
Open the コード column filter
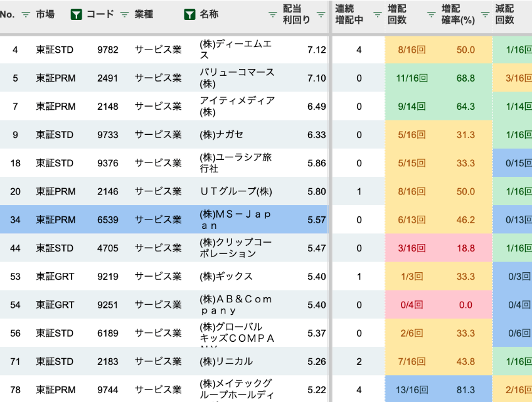coord(124,14)
